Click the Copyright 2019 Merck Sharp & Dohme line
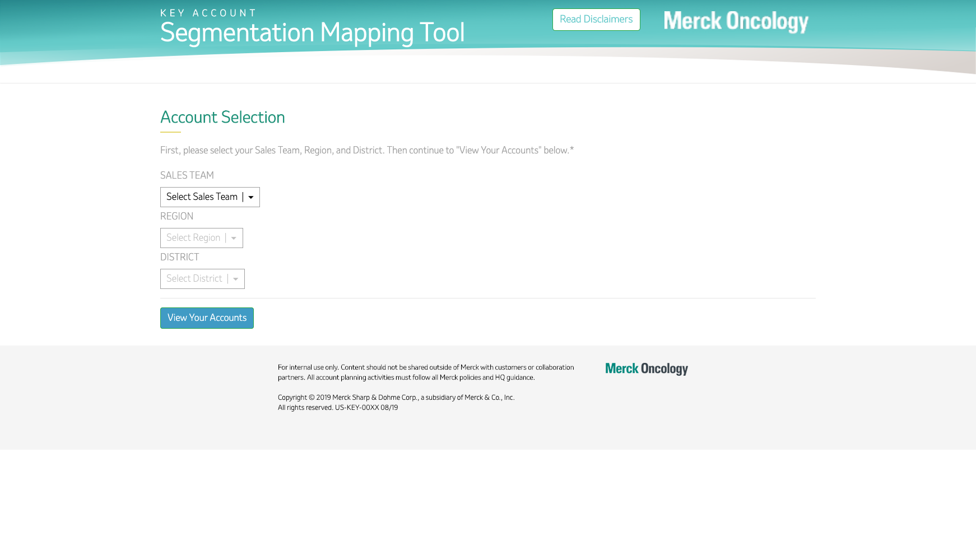This screenshot has height=560, width=976. coord(396,398)
